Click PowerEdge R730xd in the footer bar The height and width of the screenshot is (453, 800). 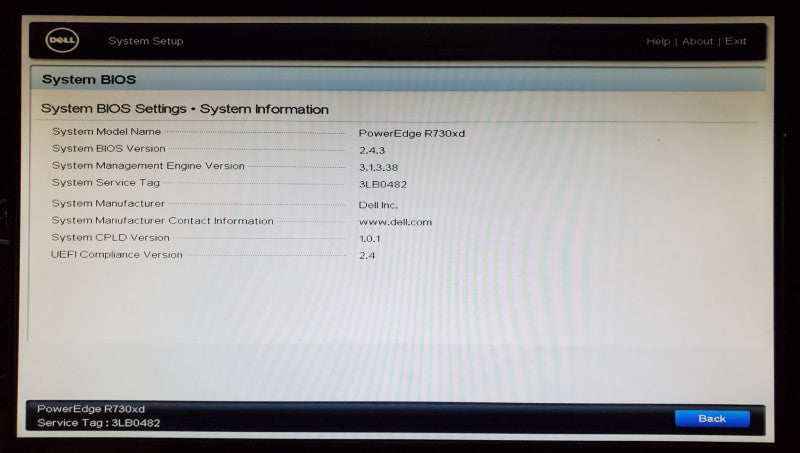91,409
